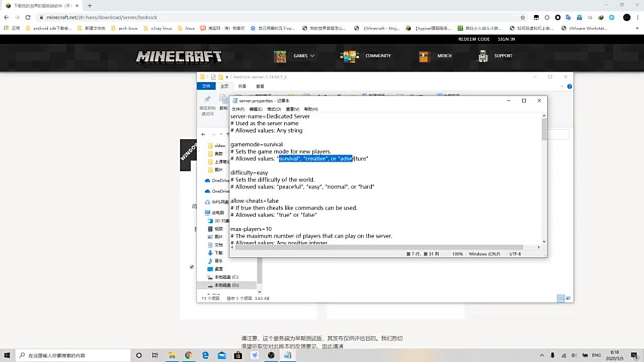This screenshot has width=644, height=362.
Task: Open Chrome from taskbar
Action: point(189,355)
